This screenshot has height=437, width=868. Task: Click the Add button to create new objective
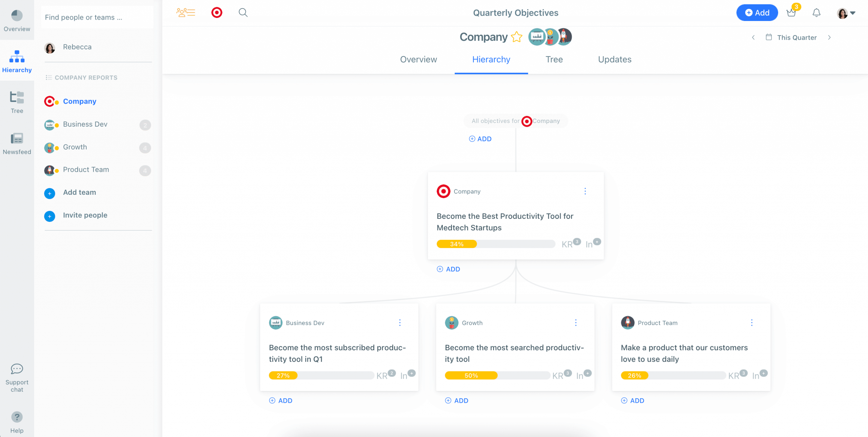pyautogui.click(x=756, y=12)
